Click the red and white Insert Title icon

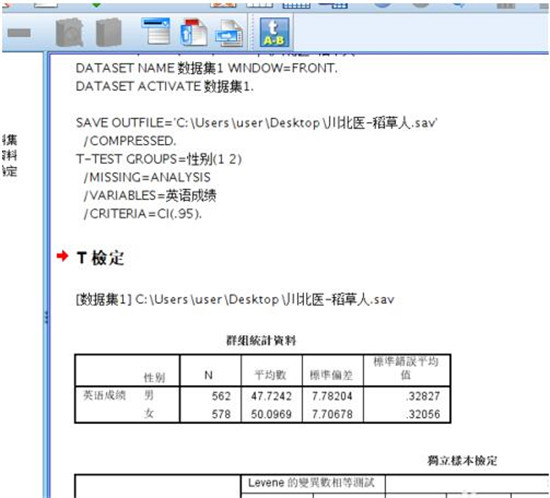(x=193, y=32)
